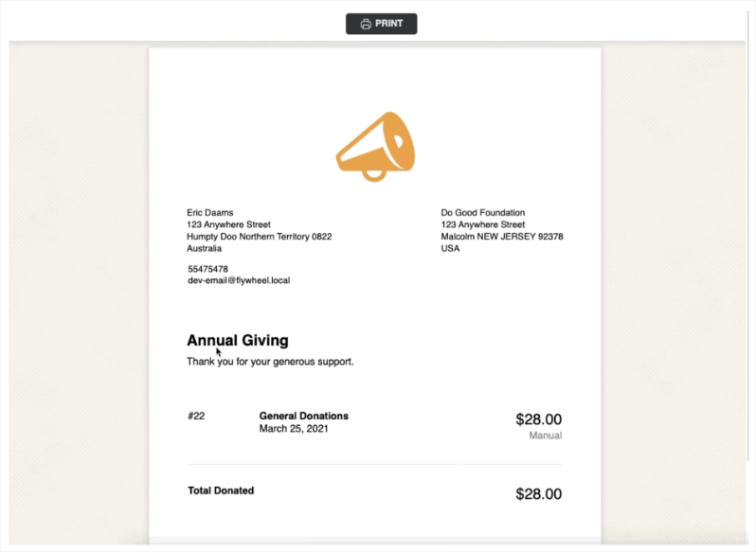This screenshot has width=756, height=552.
Task: Click the dev-email@flywheel.local email address
Action: (239, 280)
